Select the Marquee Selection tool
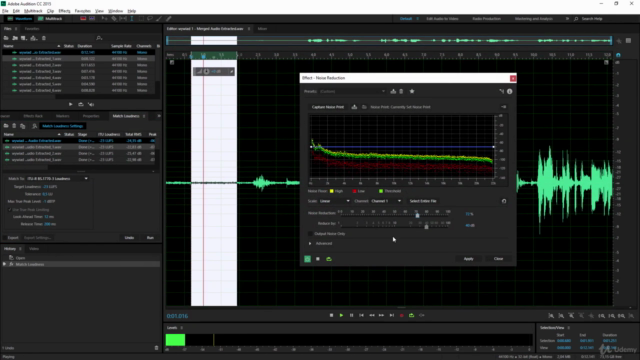640x360 pixels. point(141,19)
